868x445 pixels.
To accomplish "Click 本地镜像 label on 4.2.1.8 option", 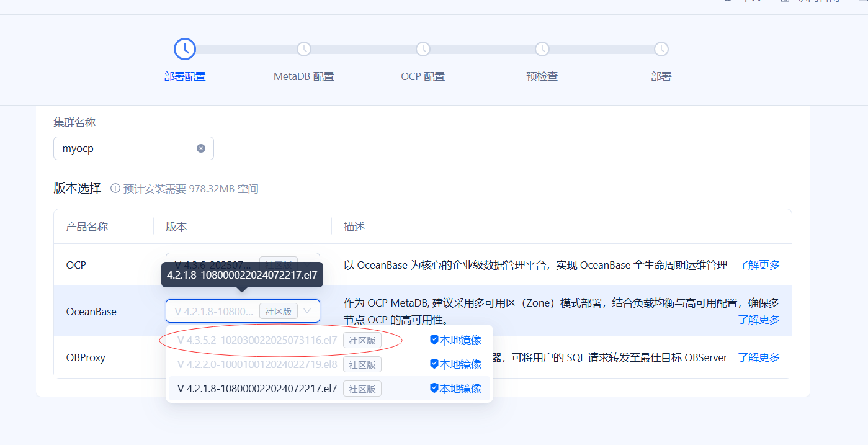I will point(460,389).
